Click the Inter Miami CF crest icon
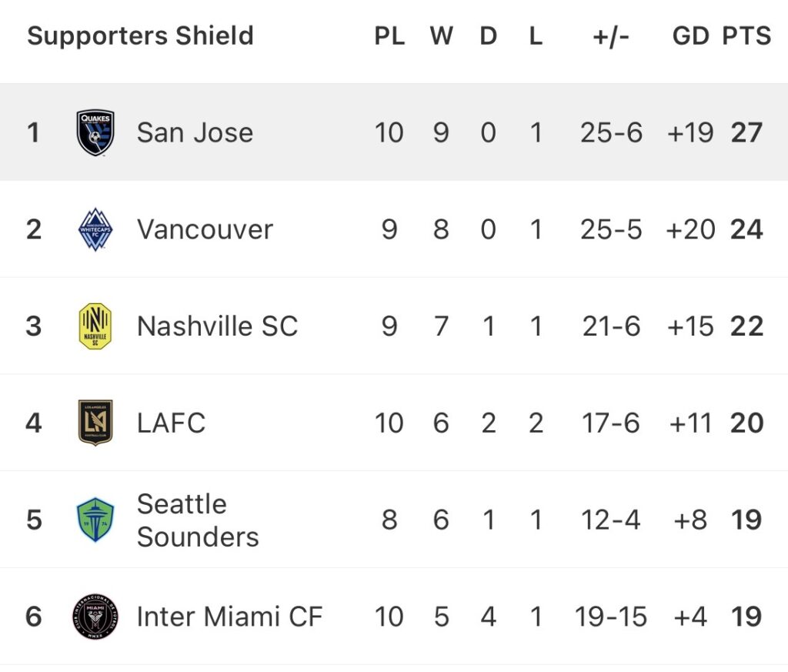The height and width of the screenshot is (672, 788). point(95,617)
